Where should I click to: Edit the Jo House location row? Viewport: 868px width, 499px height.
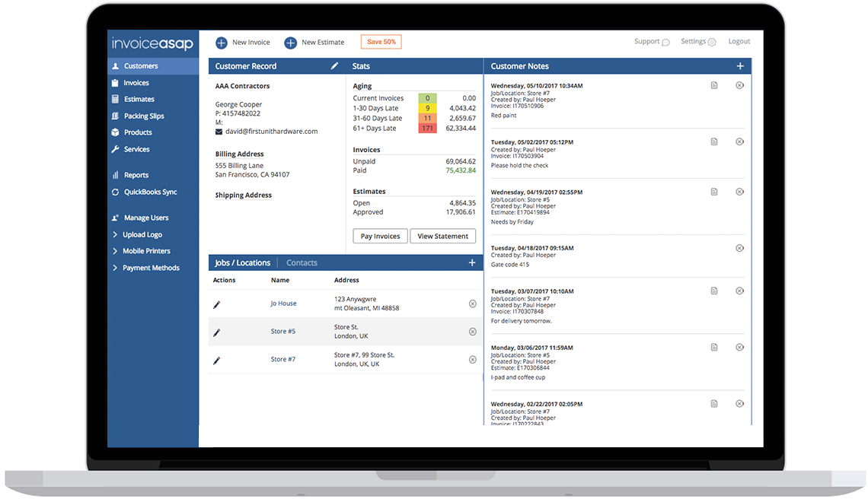[x=217, y=304]
